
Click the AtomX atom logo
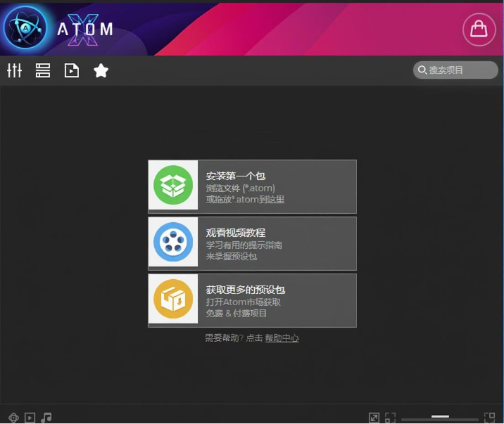coord(25,29)
